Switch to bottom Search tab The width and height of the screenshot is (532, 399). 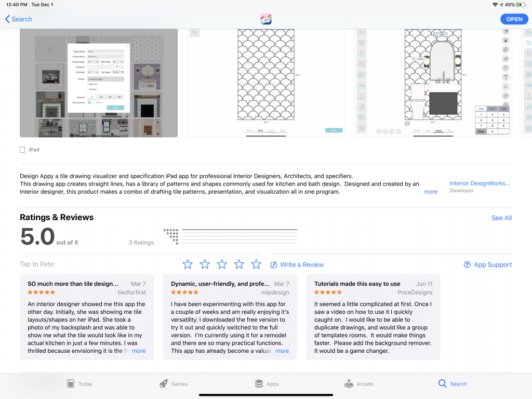pos(453,384)
